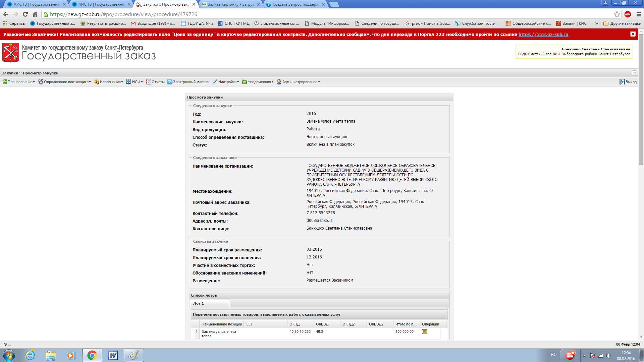This screenshot has height=362, width=644.
Task: Bookmark page with star icon
Action: (x=617, y=14)
